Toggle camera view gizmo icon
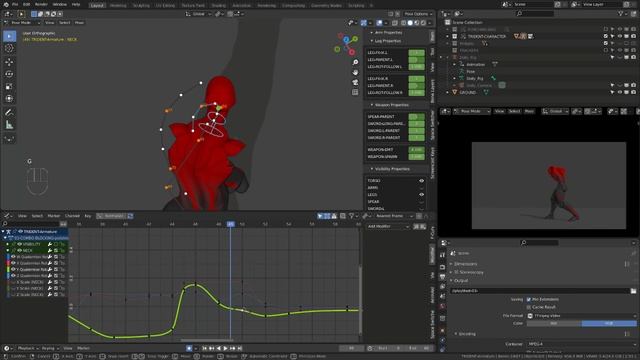The width and height of the screenshot is (640, 360). 355,82
